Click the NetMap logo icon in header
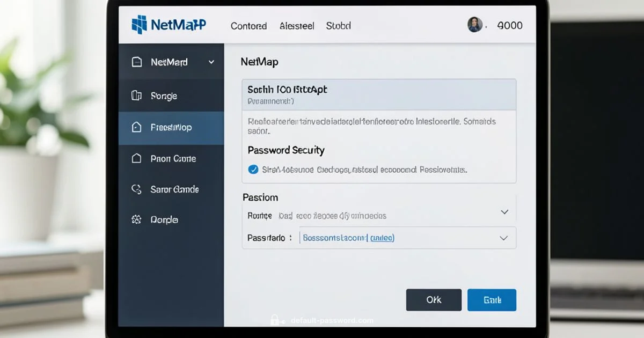The image size is (644, 338). click(x=139, y=25)
